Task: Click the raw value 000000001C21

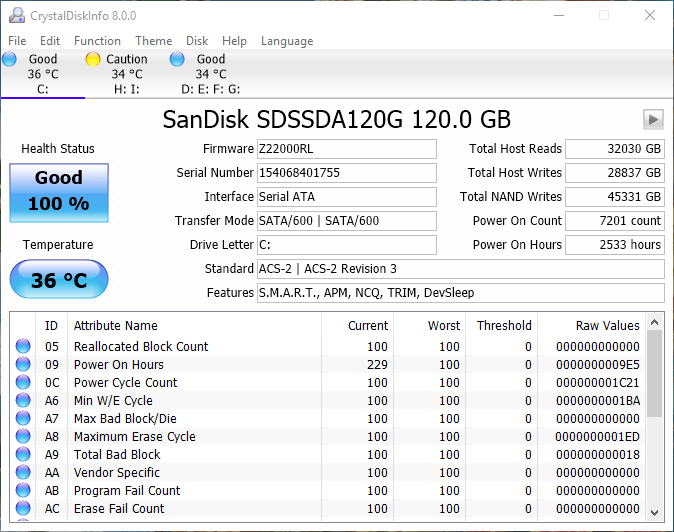Action: pos(597,382)
